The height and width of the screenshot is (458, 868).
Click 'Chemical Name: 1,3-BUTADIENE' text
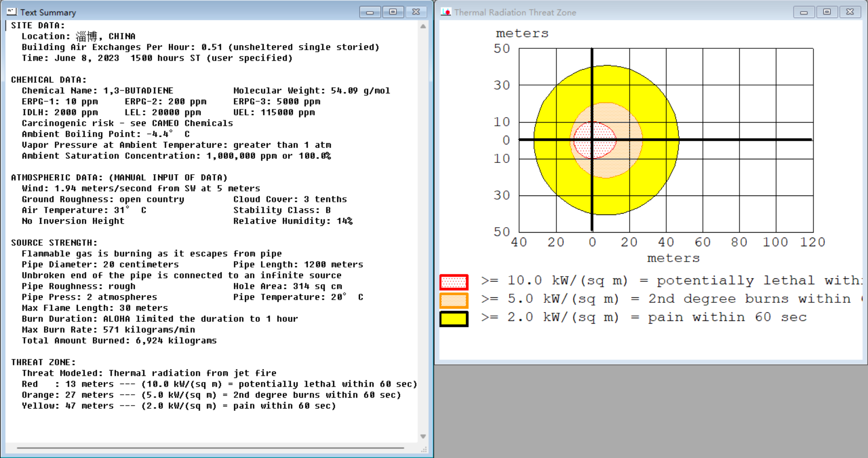coord(98,91)
